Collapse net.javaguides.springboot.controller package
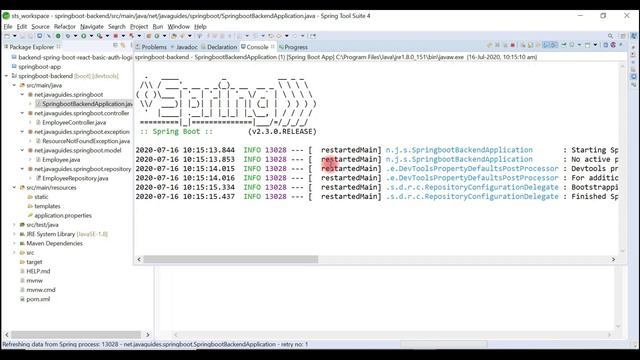The image size is (640, 360). (x=22, y=113)
